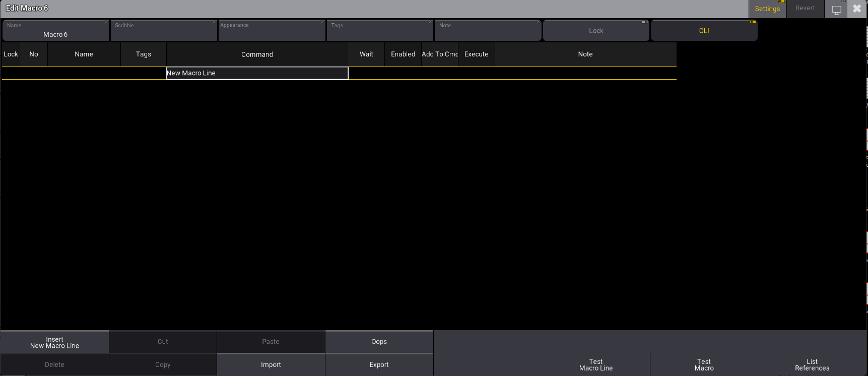
Task: Open the Appearance selection field
Action: click(x=272, y=31)
